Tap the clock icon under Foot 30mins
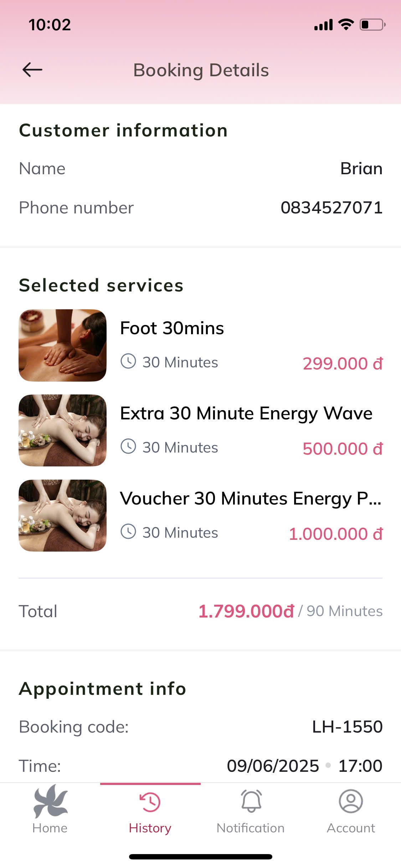This screenshot has height=868, width=401. (x=128, y=361)
